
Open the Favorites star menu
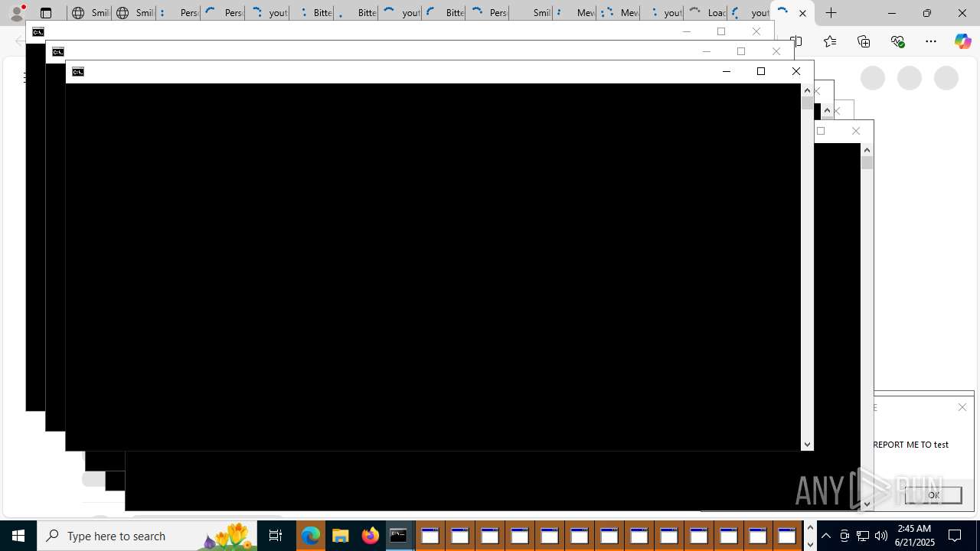click(830, 41)
